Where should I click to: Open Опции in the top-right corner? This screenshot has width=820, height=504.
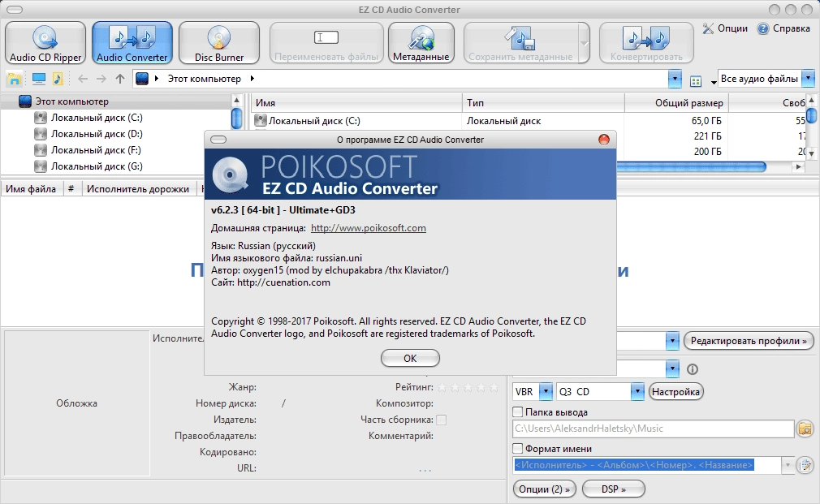pyautogui.click(x=725, y=28)
